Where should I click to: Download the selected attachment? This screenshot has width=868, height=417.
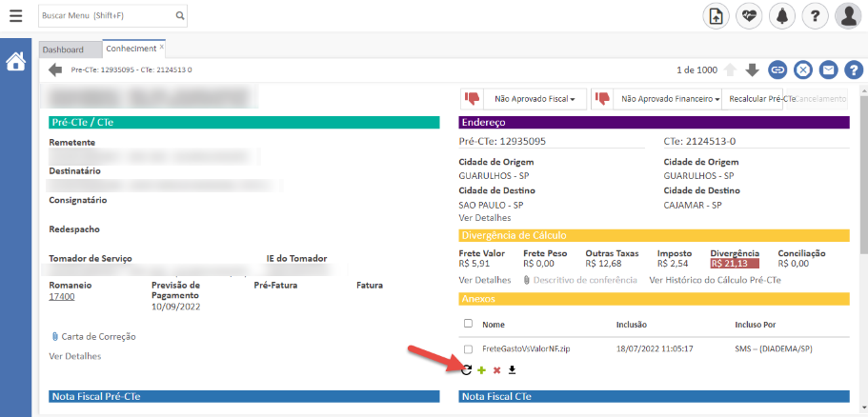coord(512,369)
